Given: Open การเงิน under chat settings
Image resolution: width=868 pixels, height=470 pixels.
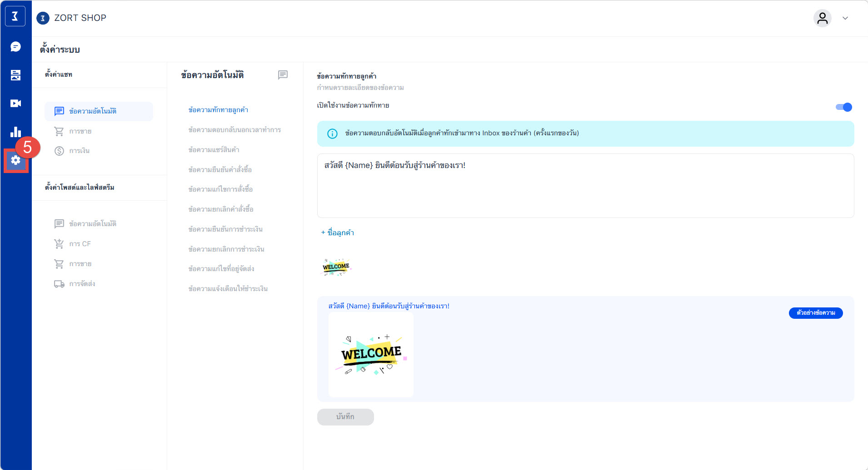Looking at the screenshot, I should (x=80, y=151).
